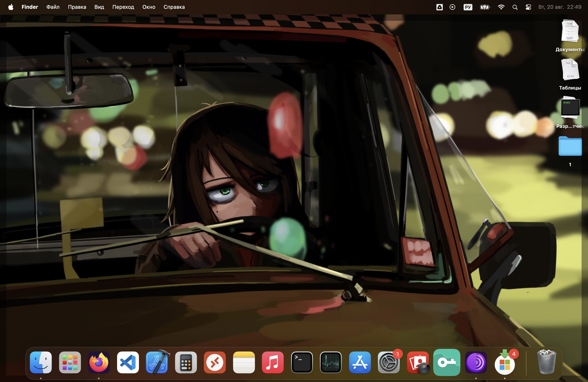Open the Apple menu
Image resolution: width=588 pixels, height=382 pixels.
click(x=11, y=7)
